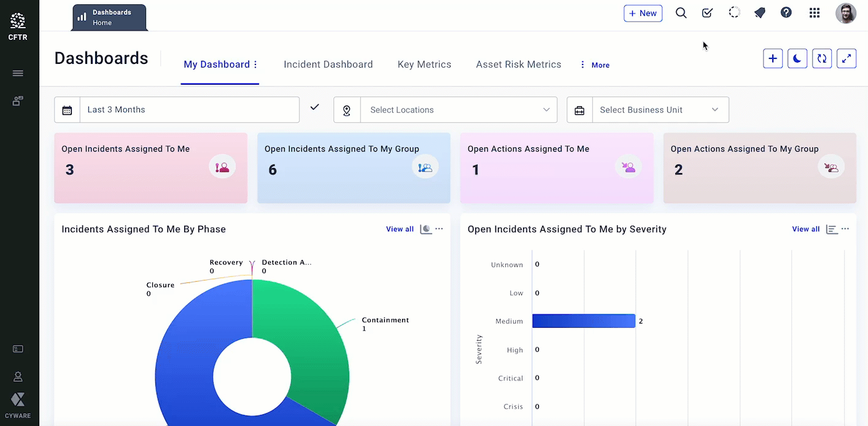
Task: Open the Select Business Unit dropdown
Action: point(659,110)
